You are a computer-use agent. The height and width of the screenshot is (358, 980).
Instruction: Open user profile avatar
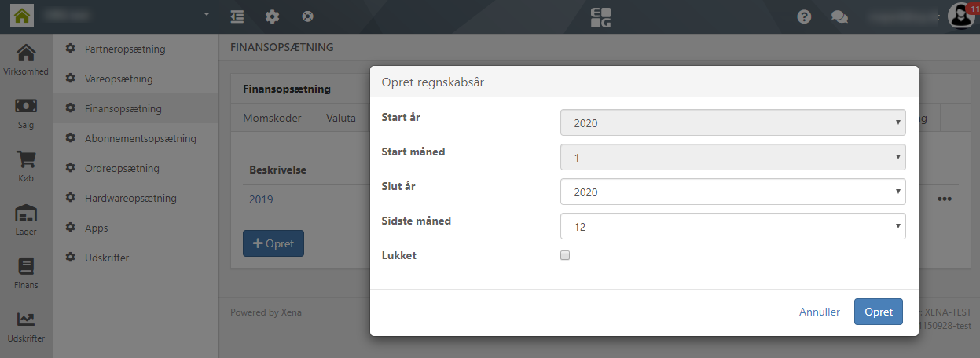[961, 16]
